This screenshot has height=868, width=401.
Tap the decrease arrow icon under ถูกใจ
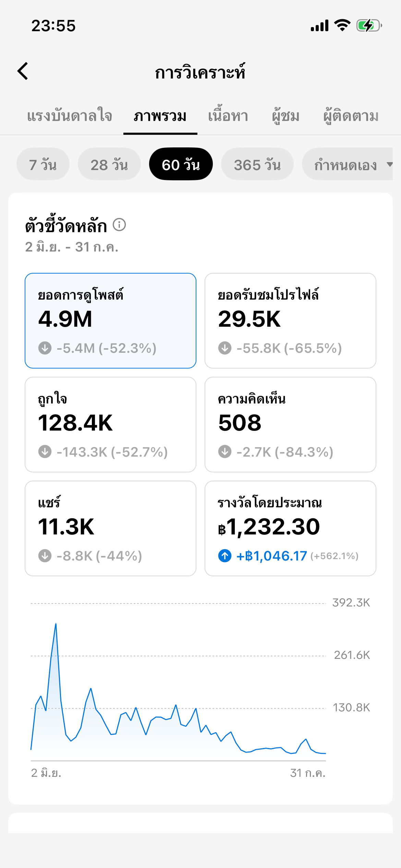tap(45, 452)
